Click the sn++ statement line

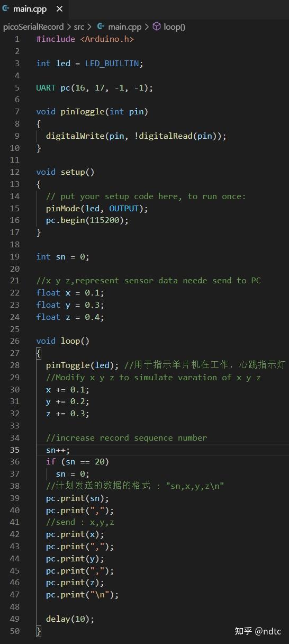[58, 450]
